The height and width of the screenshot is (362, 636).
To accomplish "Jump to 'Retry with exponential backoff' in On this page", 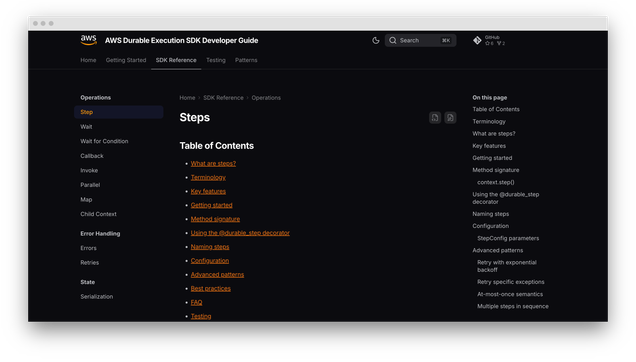I will (x=507, y=266).
